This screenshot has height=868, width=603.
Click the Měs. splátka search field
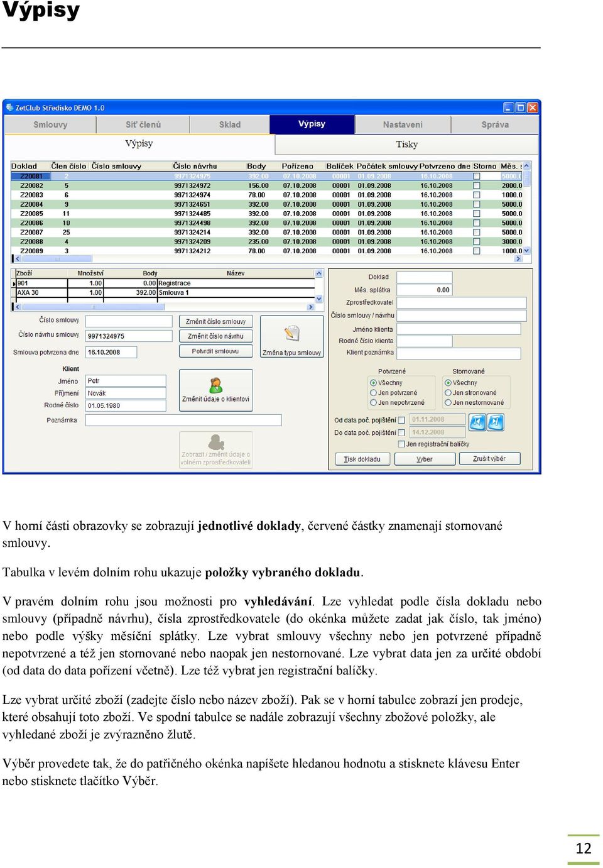(x=425, y=290)
